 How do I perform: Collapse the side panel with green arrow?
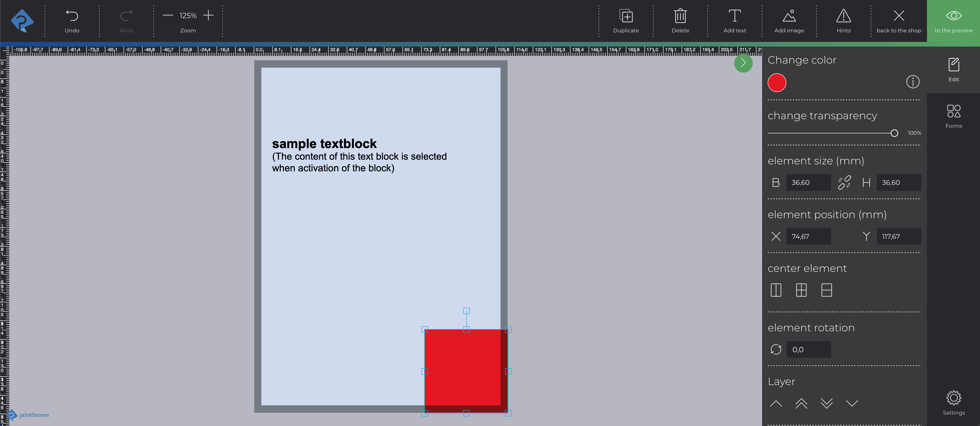point(743,63)
